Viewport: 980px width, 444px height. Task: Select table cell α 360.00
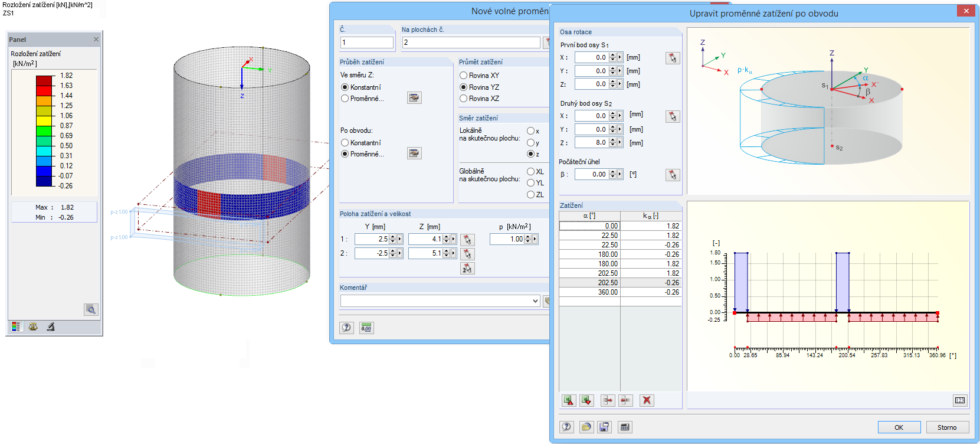point(589,292)
